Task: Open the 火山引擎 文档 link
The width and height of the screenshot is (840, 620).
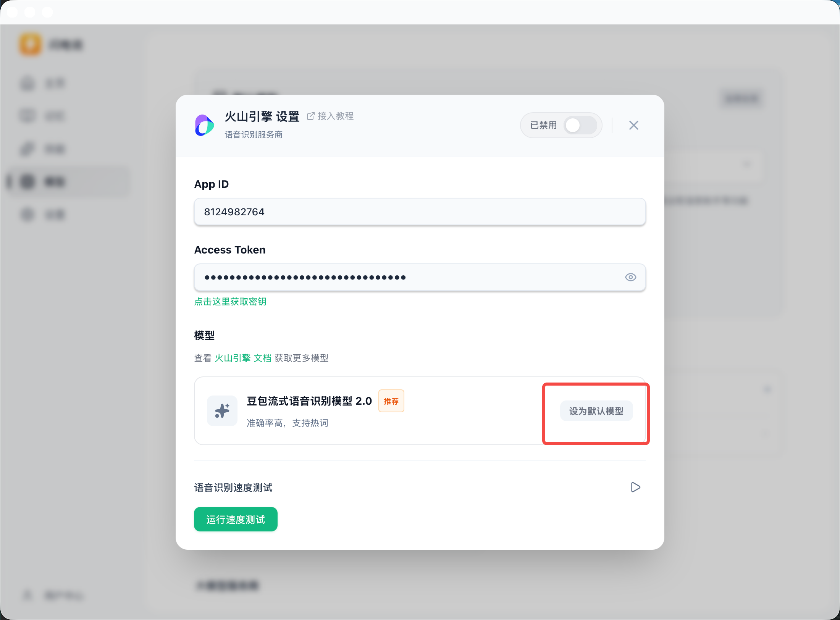Action: click(x=243, y=358)
